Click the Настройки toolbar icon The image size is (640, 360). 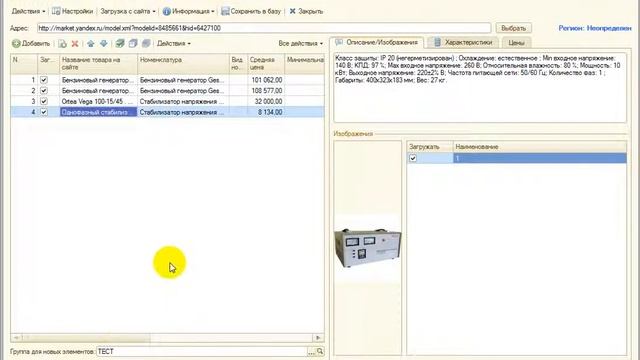pyautogui.click(x=56, y=11)
